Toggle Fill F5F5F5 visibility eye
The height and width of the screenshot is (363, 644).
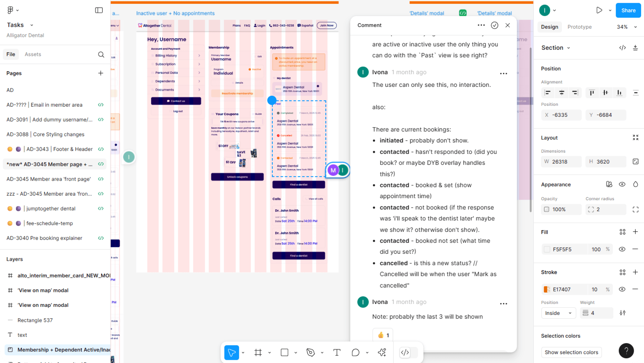[622, 249]
